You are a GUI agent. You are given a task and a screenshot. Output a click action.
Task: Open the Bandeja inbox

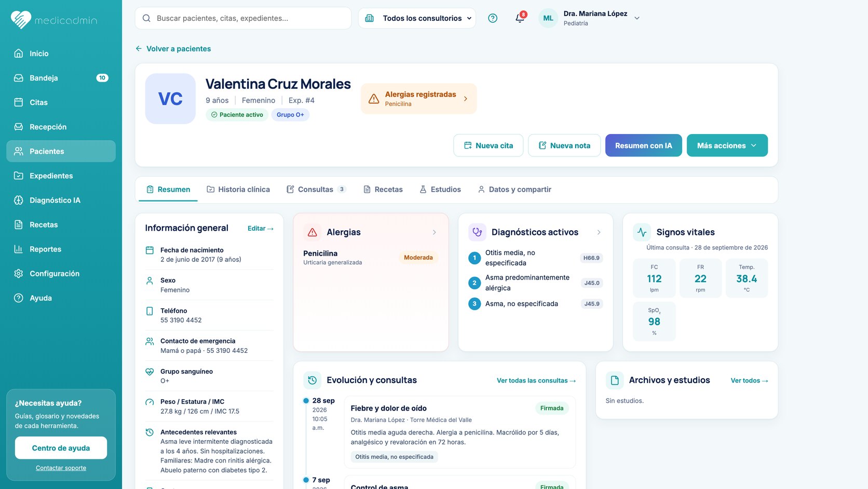(61, 78)
